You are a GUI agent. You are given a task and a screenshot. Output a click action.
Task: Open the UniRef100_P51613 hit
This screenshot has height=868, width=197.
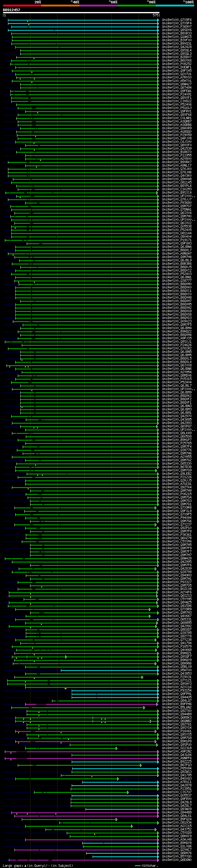point(177,108)
